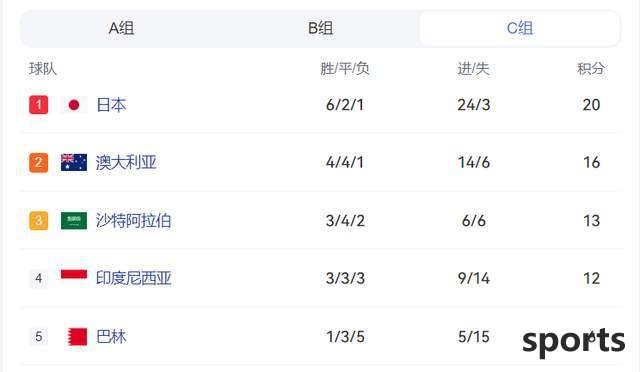Screen dimensions: 640x372
Task: Click the Australia flag icon
Action: pyautogui.click(x=74, y=162)
